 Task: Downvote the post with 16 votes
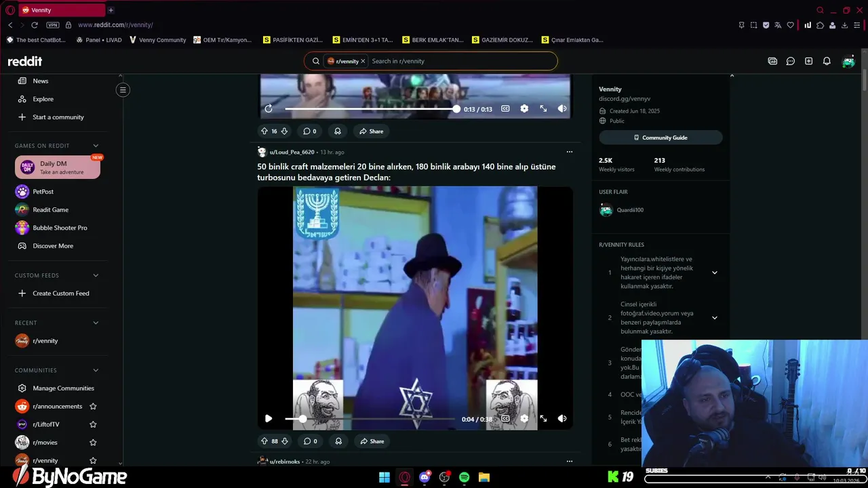click(x=284, y=131)
